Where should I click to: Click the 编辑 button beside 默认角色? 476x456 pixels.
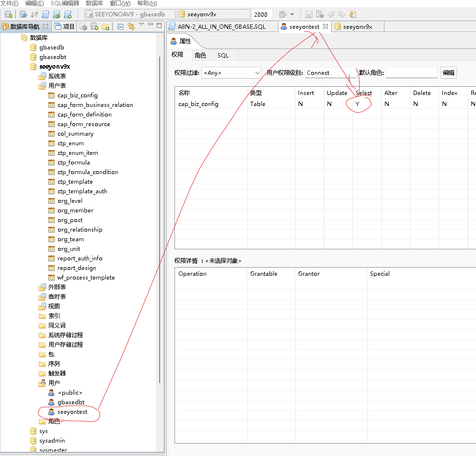(448, 73)
